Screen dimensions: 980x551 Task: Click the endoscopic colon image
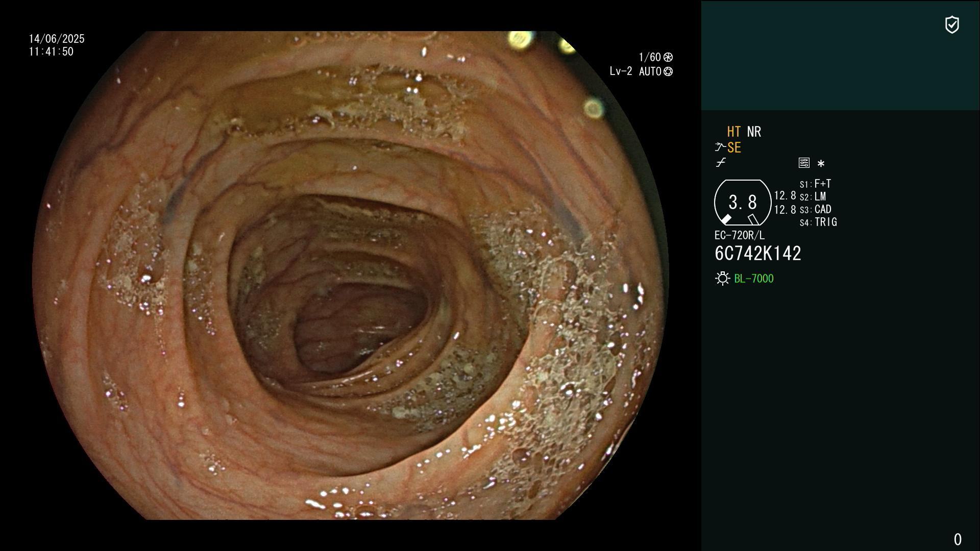coord(350,275)
